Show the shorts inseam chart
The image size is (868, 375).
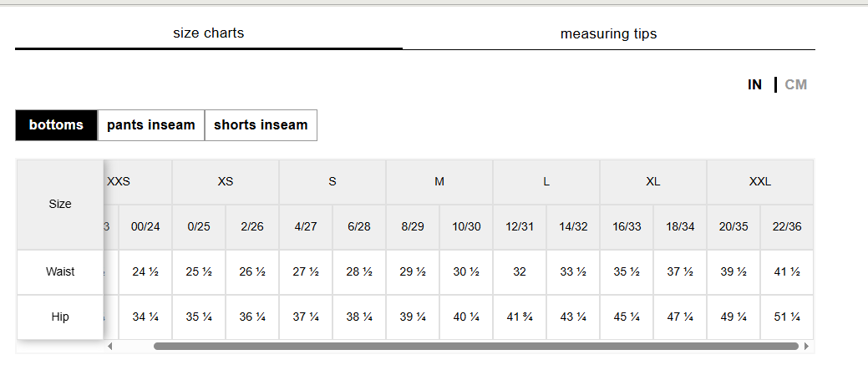coord(261,125)
